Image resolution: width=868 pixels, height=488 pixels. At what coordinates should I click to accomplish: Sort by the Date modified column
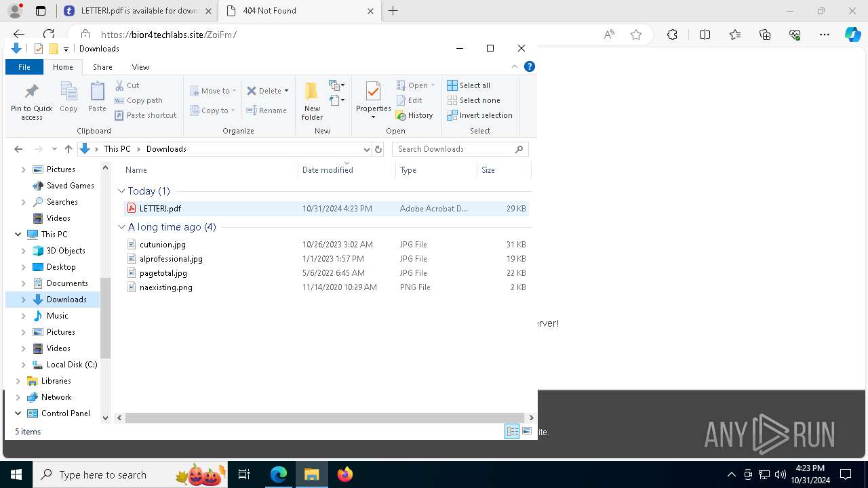[x=347, y=170]
